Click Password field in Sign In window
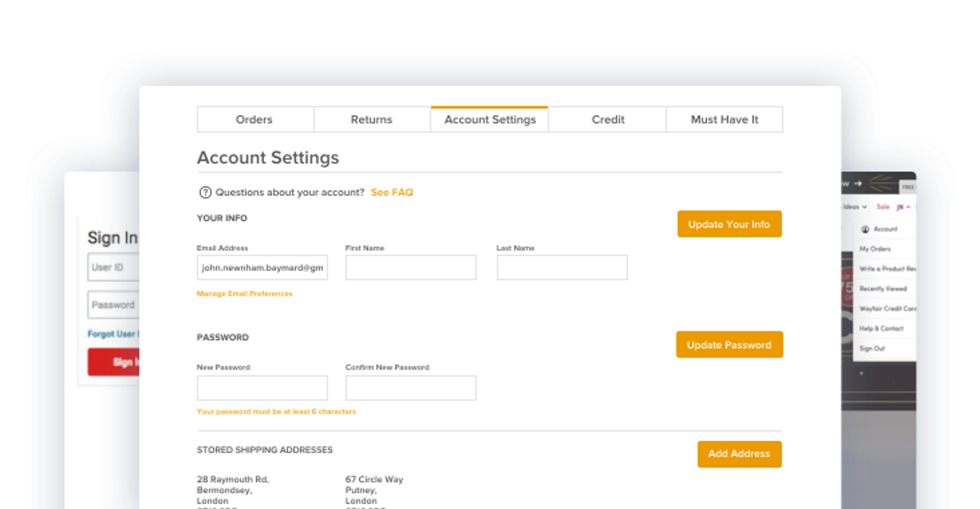Viewport: 980px width, 509px height. pos(113,305)
